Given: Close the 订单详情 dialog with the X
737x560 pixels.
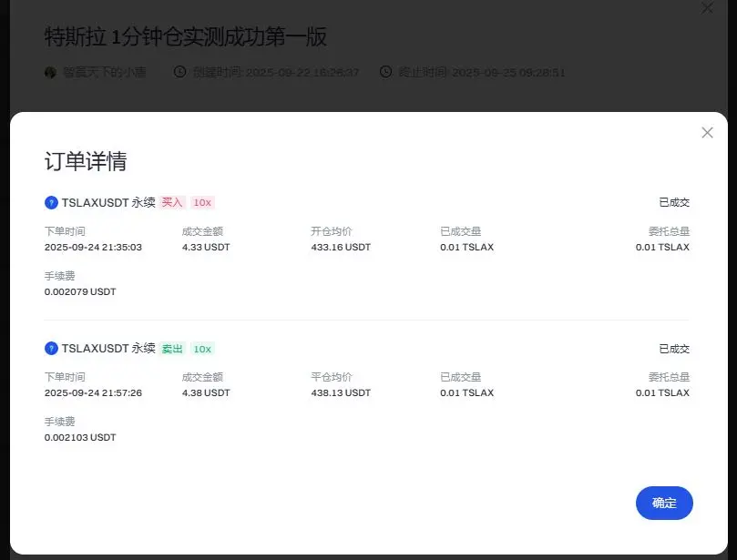Looking at the screenshot, I should pos(707,132).
